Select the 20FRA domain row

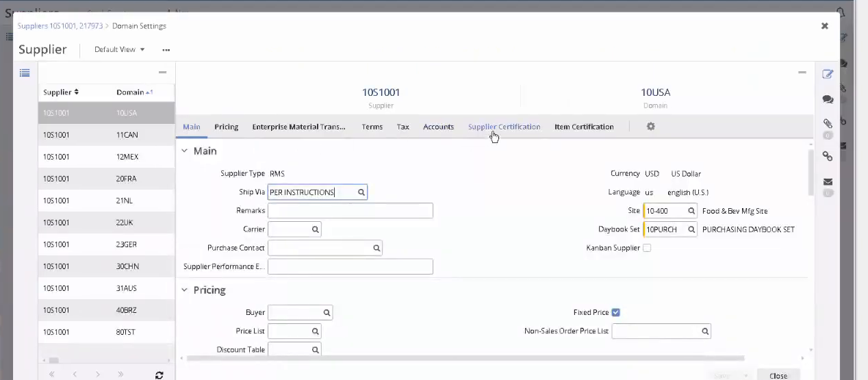point(106,179)
